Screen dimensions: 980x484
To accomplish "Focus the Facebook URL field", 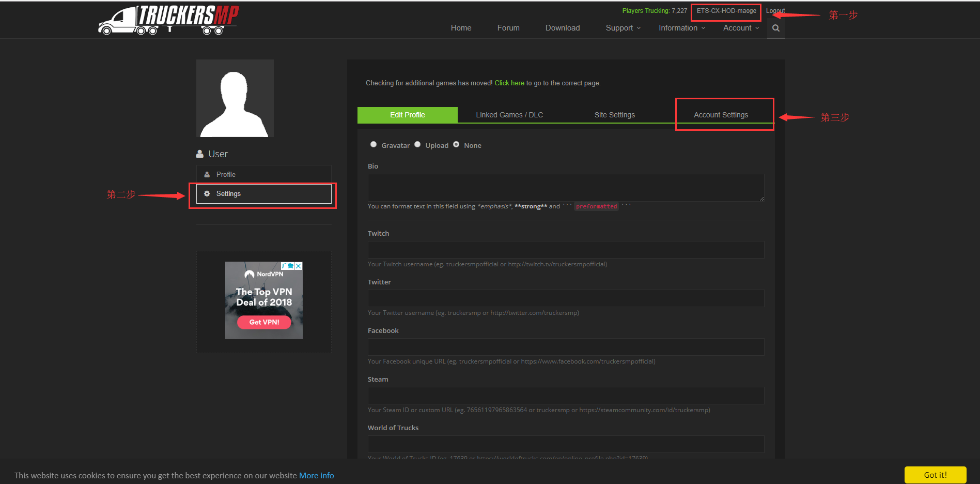I will pos(566,347).
